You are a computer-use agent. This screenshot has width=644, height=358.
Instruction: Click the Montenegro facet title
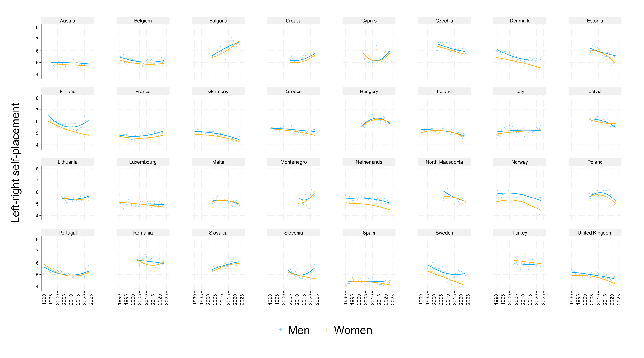pos(294,162)
